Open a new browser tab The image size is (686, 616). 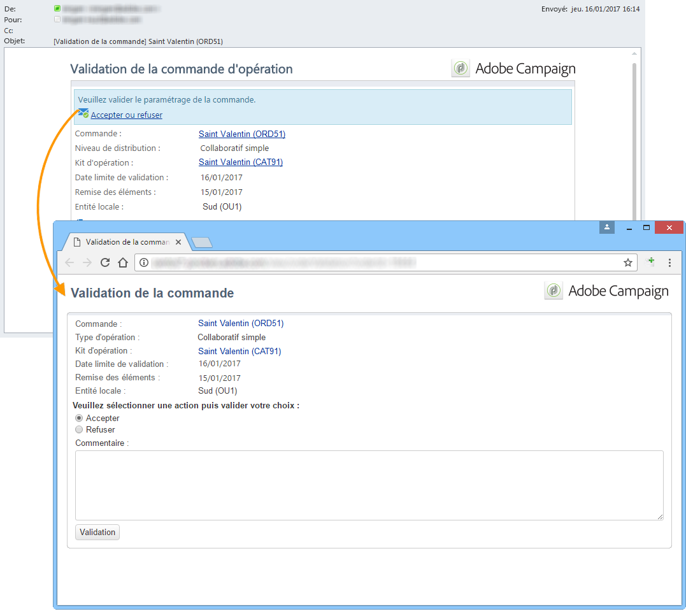point(202,242)
